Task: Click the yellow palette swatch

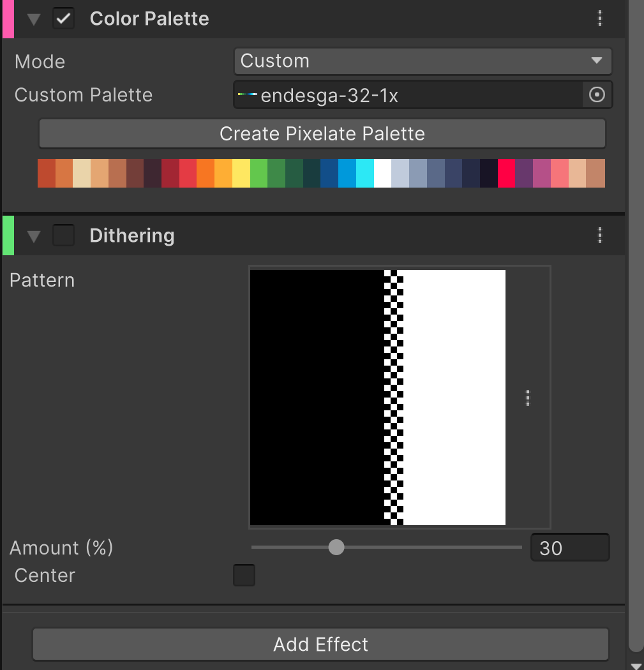Action: [x=241, y=173]
